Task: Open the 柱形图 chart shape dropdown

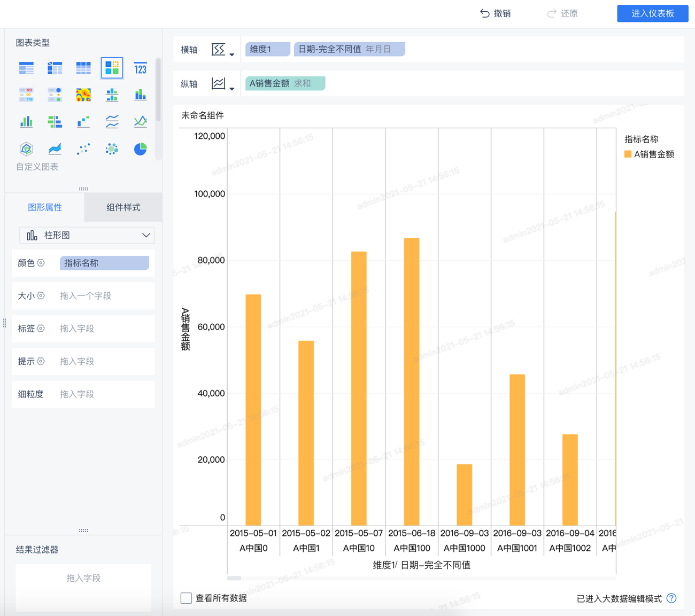Action: point(87,235)
